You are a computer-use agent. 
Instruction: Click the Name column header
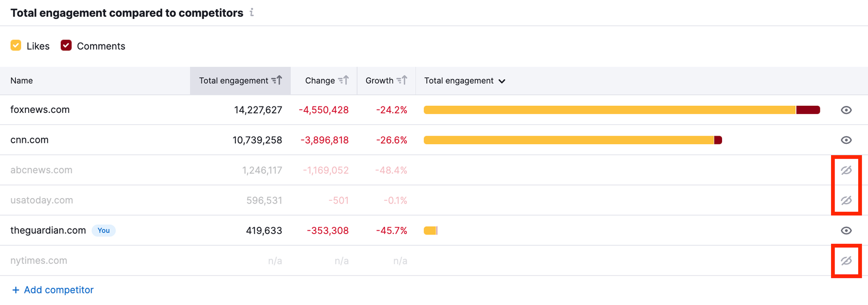22,81
